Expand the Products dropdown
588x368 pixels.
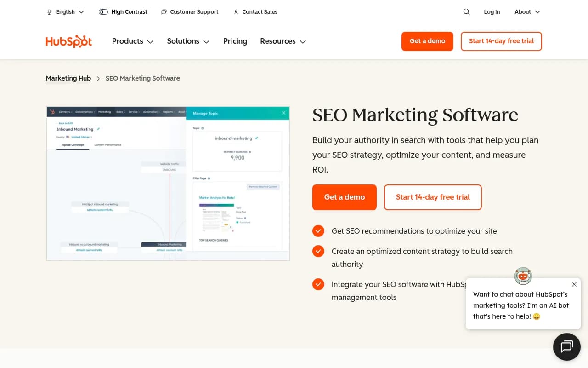point(132,41)
